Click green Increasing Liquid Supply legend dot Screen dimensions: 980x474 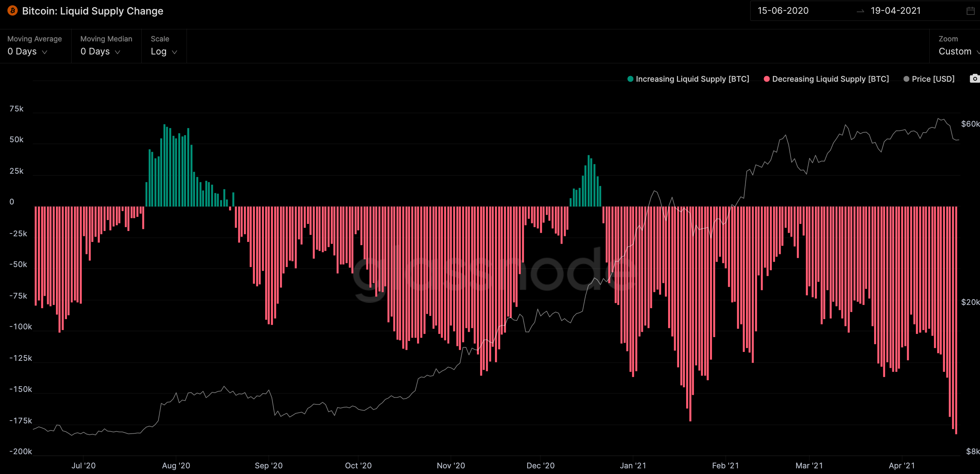[631, 79]
